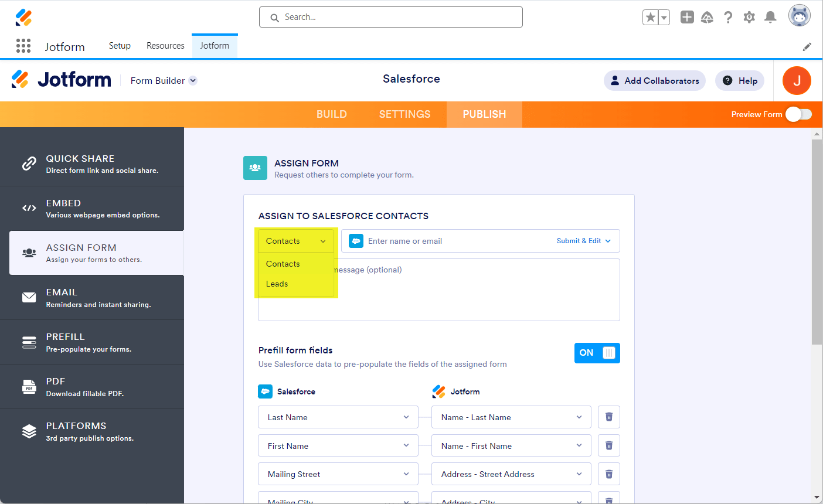The height and width of the screenshot is (504, 823).
Task: Open the Submit & Edit permission dropdown
Action: click(x=584, y=241)
